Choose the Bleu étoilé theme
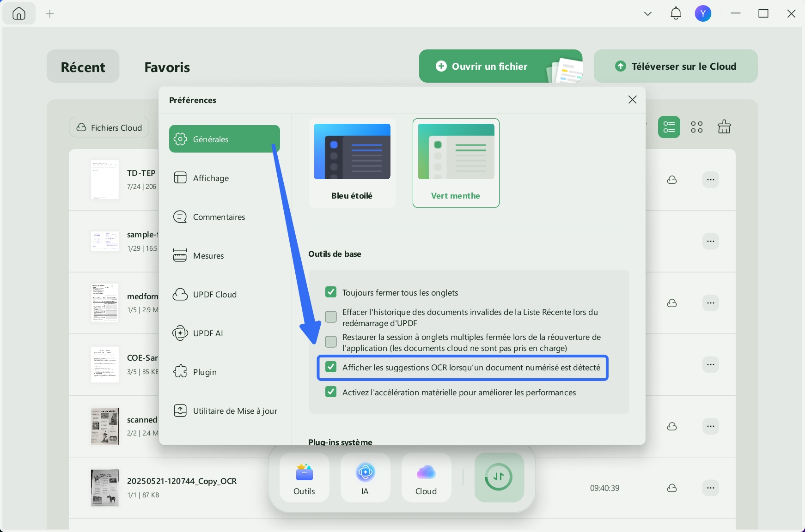The width and height of the screenshot is (805, 532). (x=352, y=163)
